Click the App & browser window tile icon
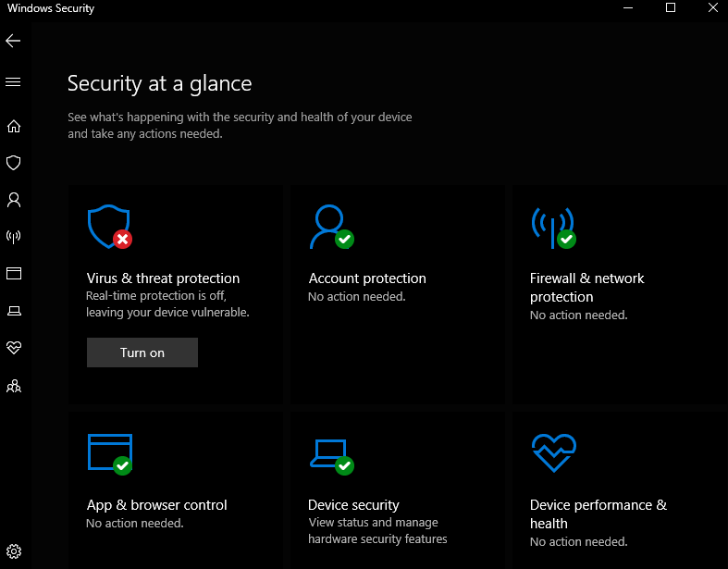This screenshot has height=569, width=728. click(110, 454)
